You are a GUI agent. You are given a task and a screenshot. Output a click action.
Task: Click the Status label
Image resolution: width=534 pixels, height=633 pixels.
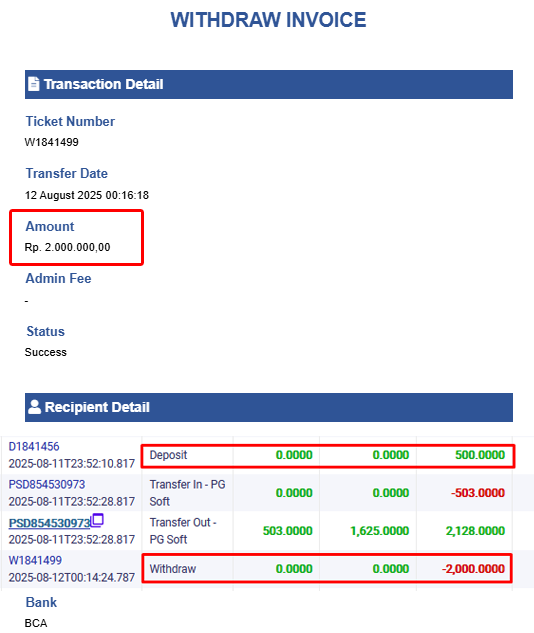46,331
